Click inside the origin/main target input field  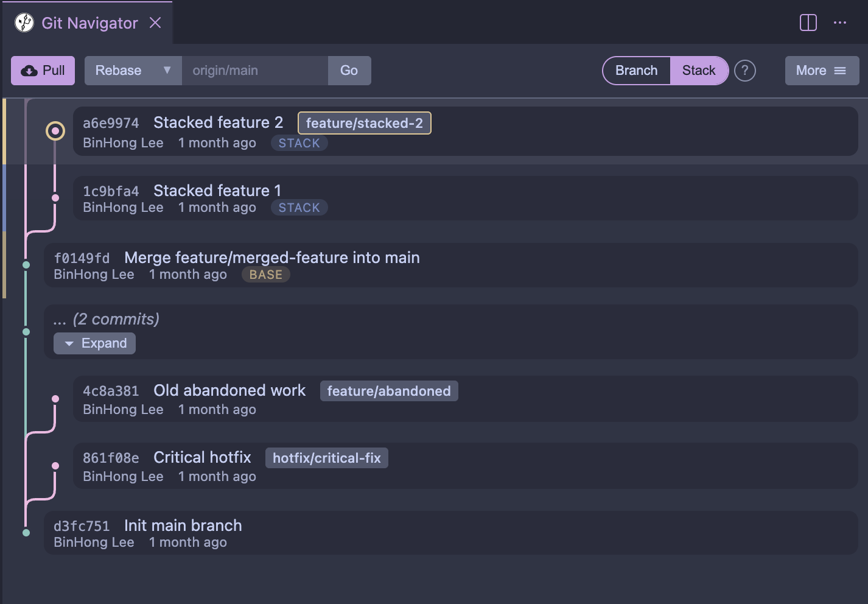pyautogui.click(x=254, y=70)
